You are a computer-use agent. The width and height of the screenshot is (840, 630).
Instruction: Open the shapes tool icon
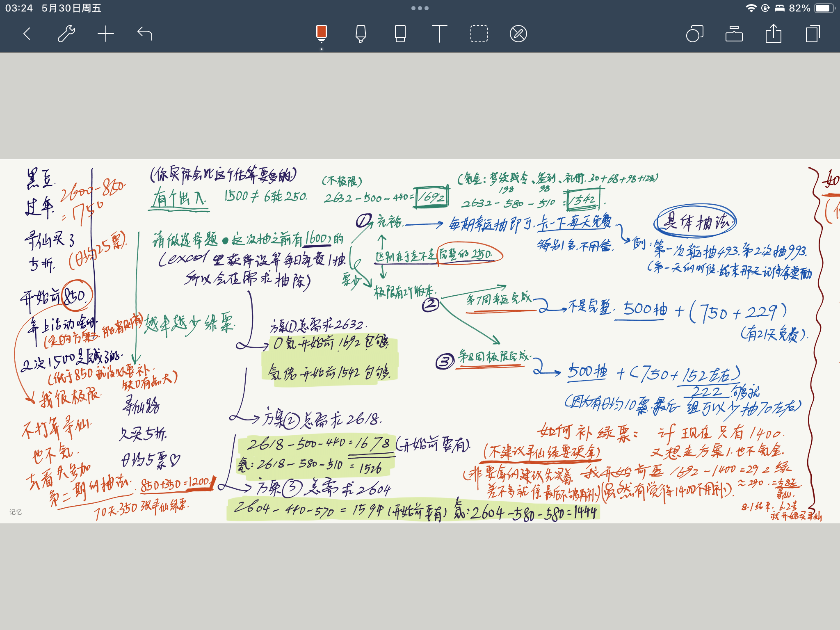(694, 34)
